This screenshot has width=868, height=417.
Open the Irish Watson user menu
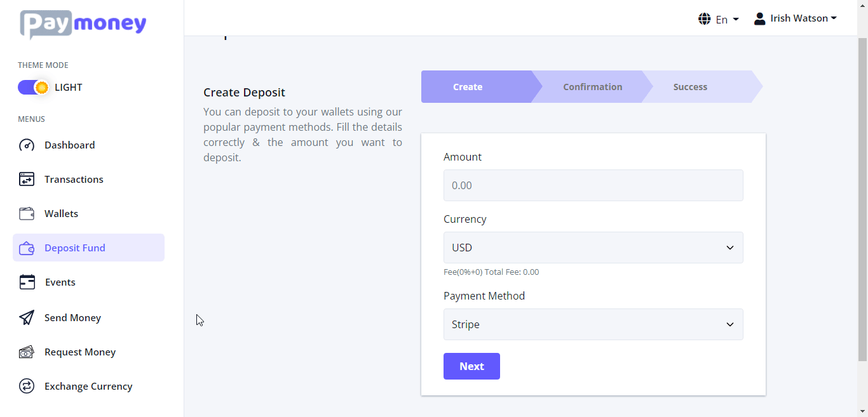tap(796, 18)
